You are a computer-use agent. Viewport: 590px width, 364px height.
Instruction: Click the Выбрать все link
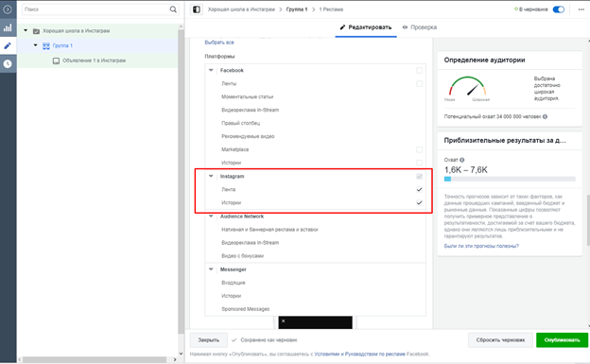(x=219, y=43)
